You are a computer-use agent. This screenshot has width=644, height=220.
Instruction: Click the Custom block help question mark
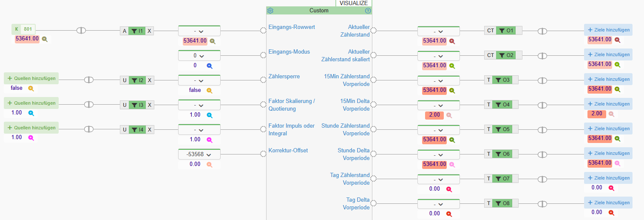(x=368, y=11)
